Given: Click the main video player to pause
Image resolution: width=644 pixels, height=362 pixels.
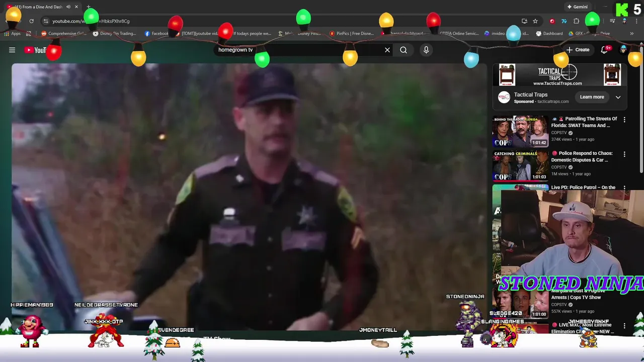Looking at the screenshot, I should point(250,197).
